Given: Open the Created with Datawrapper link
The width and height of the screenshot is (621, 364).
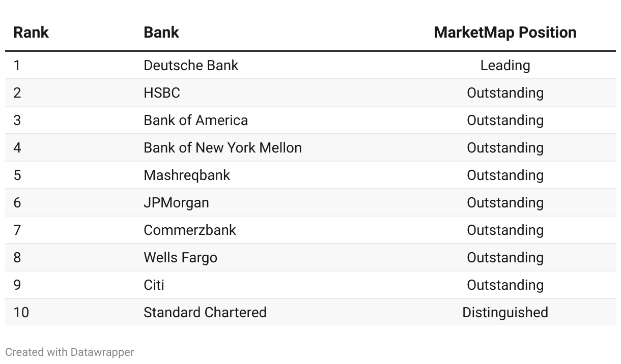Looking at the screenshot, I should click(70, 352).
